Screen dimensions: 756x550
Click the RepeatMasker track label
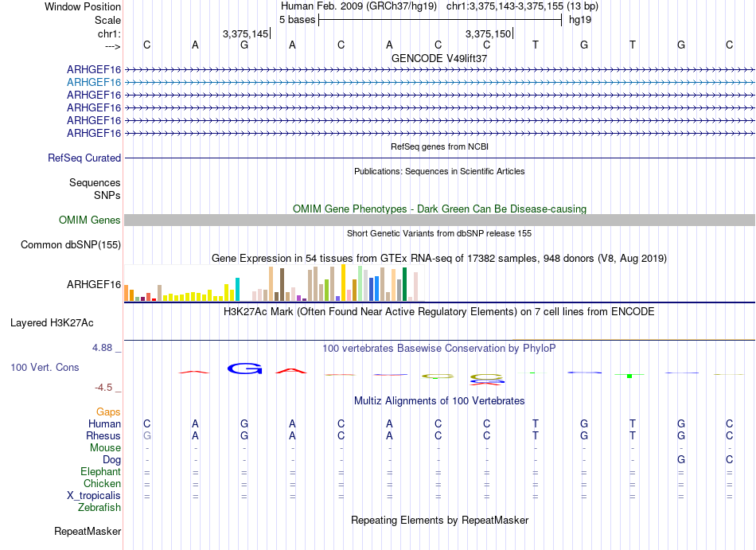[x=88, y=531]
